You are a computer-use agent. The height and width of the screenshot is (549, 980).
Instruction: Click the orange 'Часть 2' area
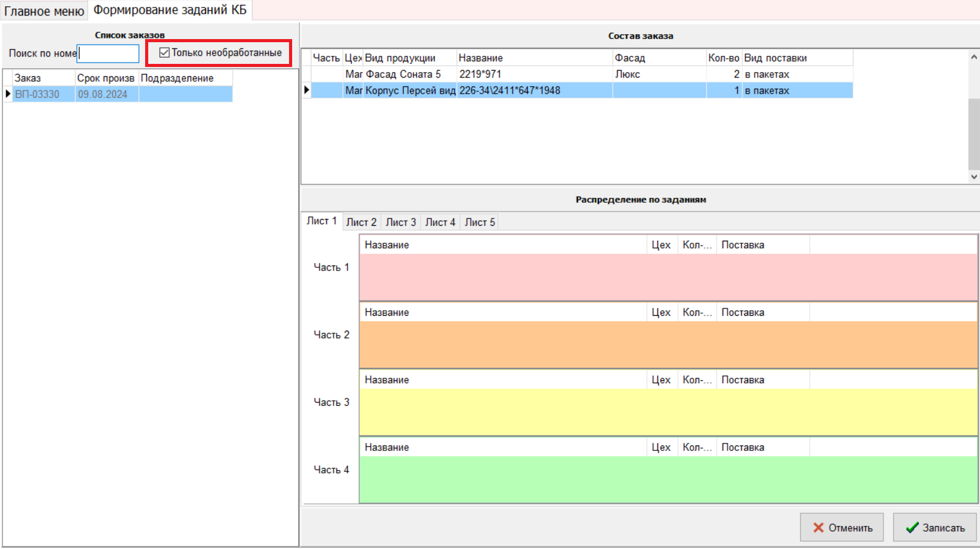point(668,345)
